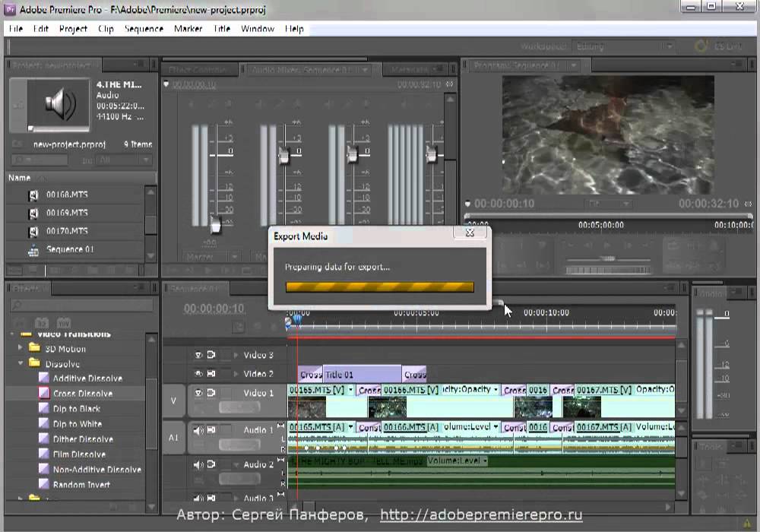Image resolution: width=760 pixels, height=532 pixels.
Task: Select the Cross Dissolve transition icon
Action: [x=43, y=393]
